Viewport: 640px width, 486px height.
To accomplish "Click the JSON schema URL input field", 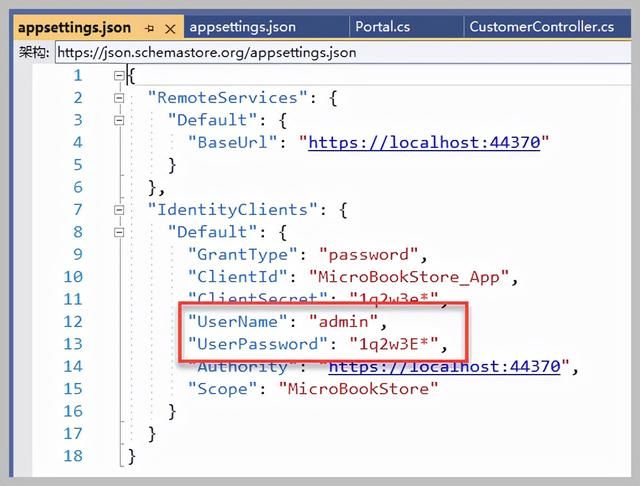I will [340, 52].
